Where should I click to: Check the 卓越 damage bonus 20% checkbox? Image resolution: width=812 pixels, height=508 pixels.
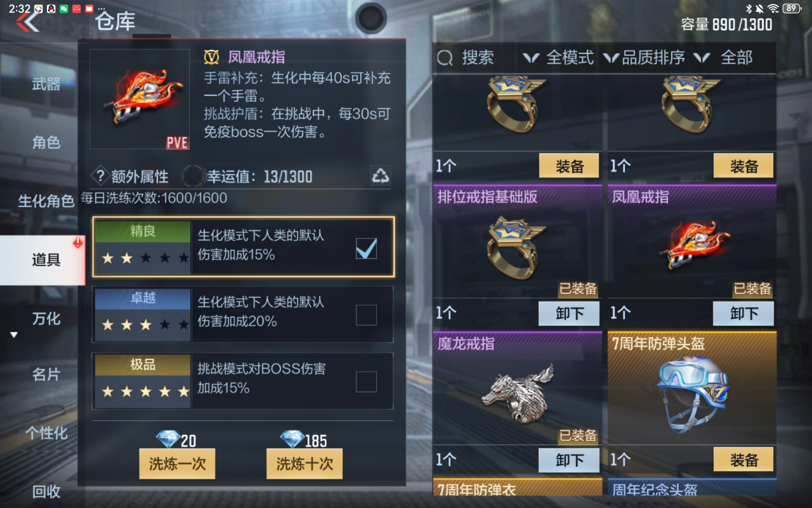click(x=366, y=315)
